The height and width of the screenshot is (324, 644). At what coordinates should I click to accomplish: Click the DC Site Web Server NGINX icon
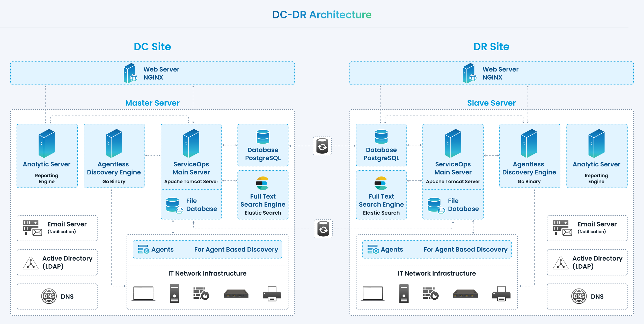(x=130, y=73)
